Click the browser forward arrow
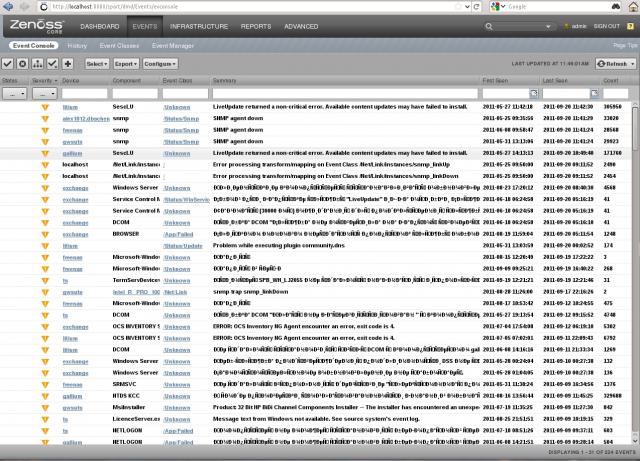 tap(25, 7)
